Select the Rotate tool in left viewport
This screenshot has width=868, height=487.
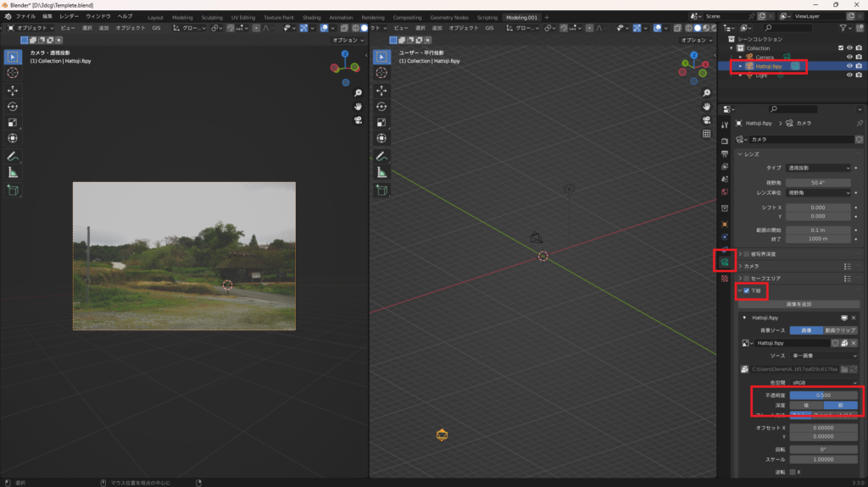point(13,107)
